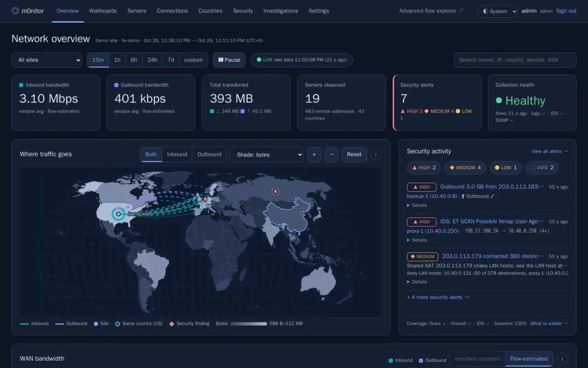Viewport: 588px width, 368px height.
Task: Expand Details under 203.0.113.179 alert
Action: tap(417, 282)
